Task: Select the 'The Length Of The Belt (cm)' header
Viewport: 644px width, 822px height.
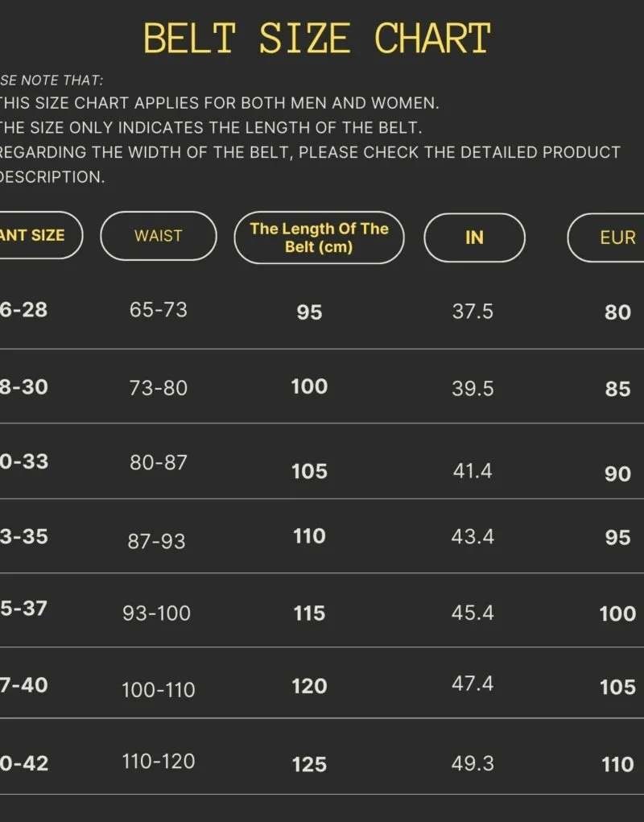Action: click(x=319, y=238)
